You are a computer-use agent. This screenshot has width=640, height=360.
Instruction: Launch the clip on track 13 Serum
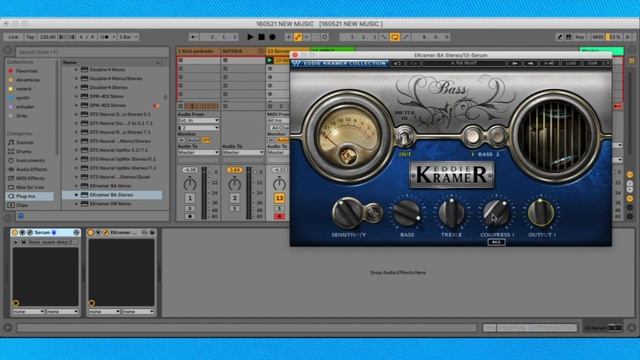click(269, 60)
